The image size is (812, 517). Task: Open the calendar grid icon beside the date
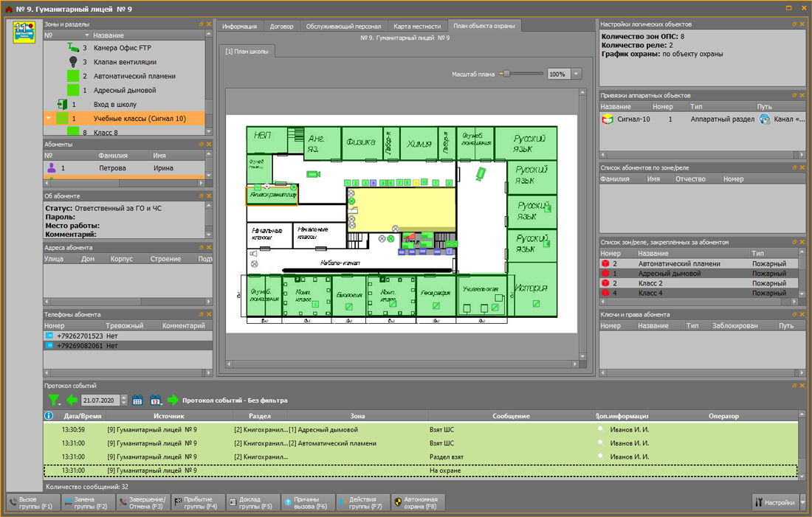[137, 400]
